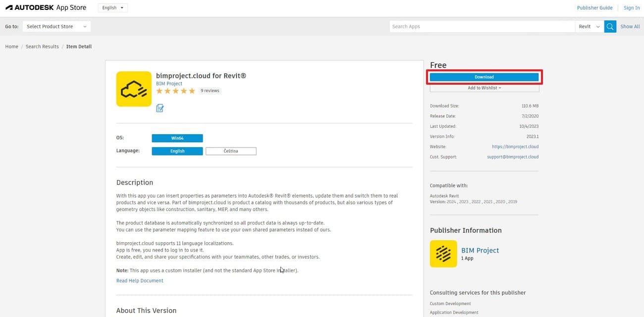Open the write-a-review pencil icon
Image resolution: width=644 pixels, height=317 pixels.
click(160, 107)
